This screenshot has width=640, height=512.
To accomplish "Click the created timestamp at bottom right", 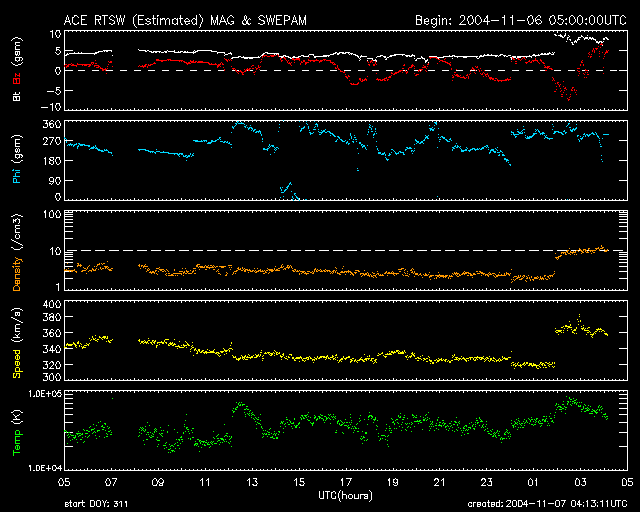I will (x=545, y=504).
